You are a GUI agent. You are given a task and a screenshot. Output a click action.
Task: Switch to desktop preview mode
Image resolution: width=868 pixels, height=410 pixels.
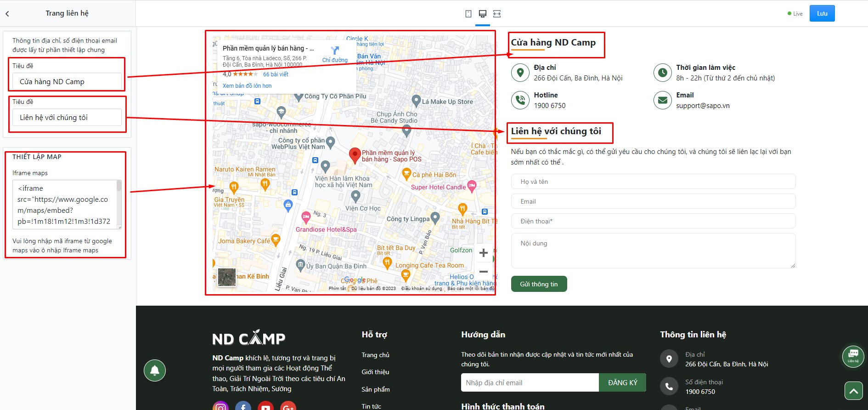coord(483,14)
